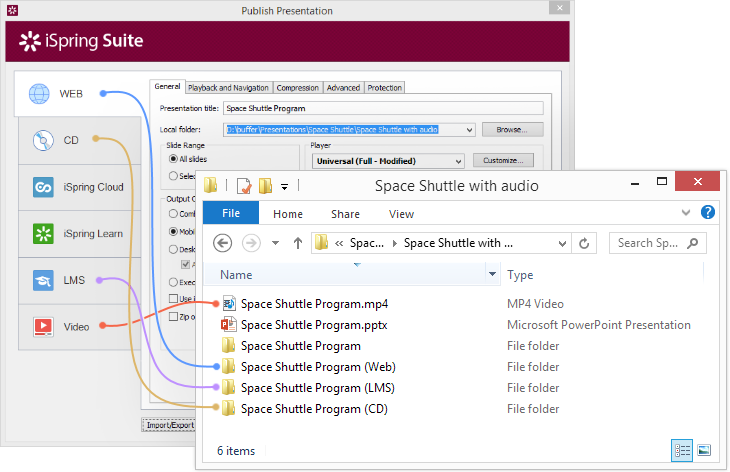Click the Explorer search box
The height and width of the screenshot is (472, 730).
pyautogui.click(x=657, y=243)
